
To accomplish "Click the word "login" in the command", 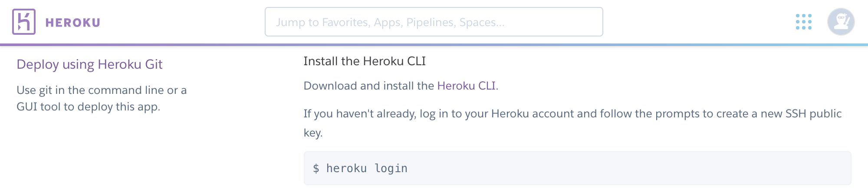I will click(391, 168).
